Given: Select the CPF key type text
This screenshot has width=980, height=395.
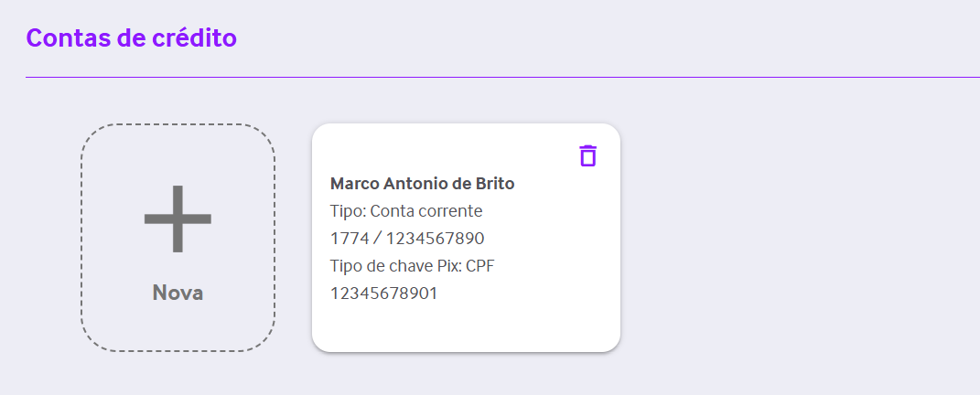Looking at the screenshot, I should coord(480,266).
